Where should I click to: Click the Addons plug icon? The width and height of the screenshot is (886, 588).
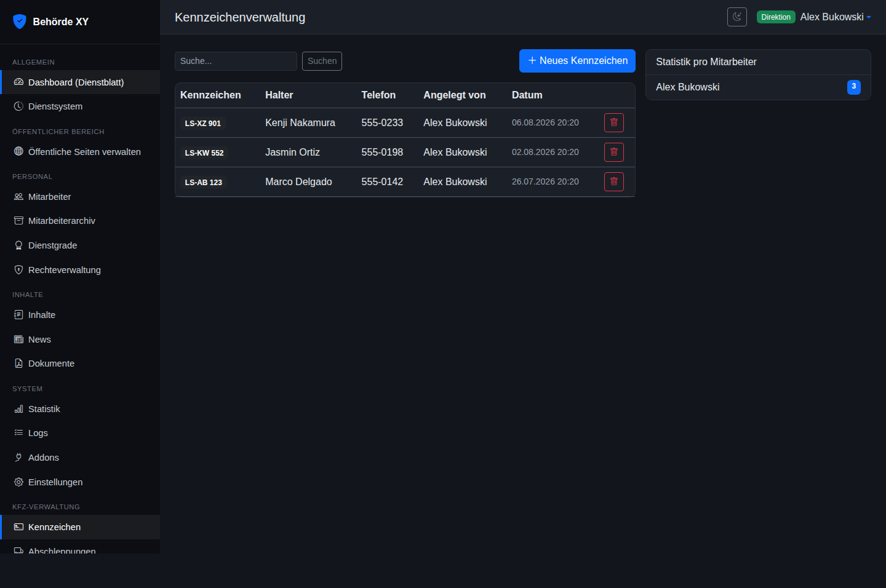pyautogui.click(x=18, y=458)
